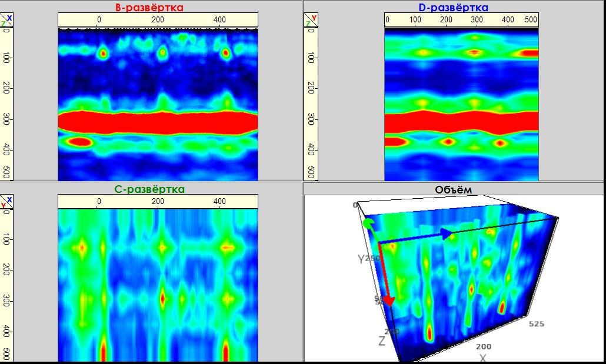Click the thick red band in D-scan image
The width and height of the screenshot is (606, 364).
point(461,122)
